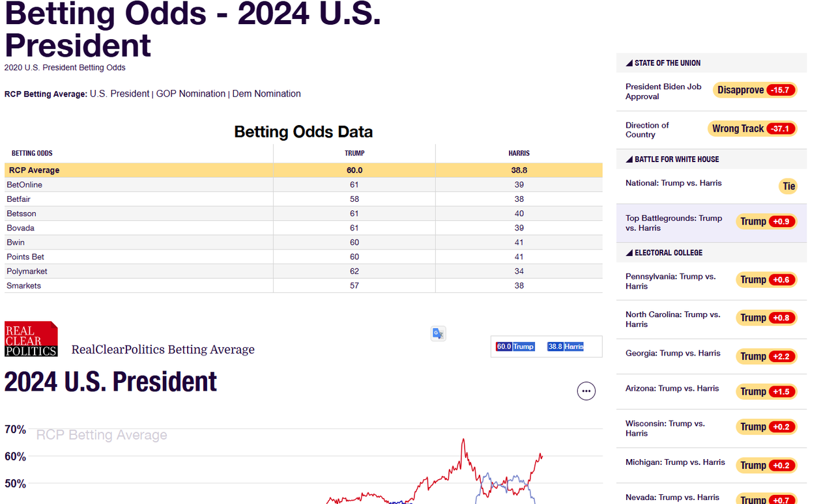
Task: Click the Trump +0.2 badge for Wisconsin
Action: coord(766,427)
